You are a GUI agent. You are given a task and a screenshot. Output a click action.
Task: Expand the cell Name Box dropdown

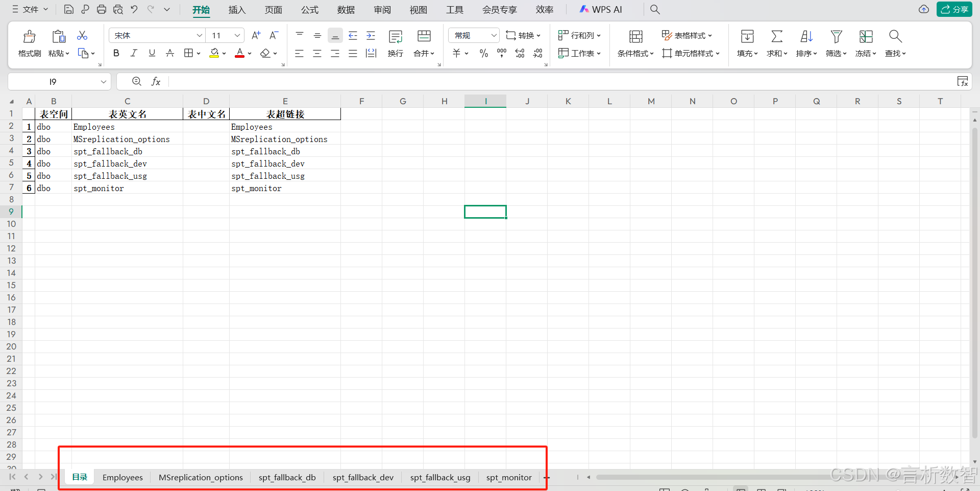point(104,81)
